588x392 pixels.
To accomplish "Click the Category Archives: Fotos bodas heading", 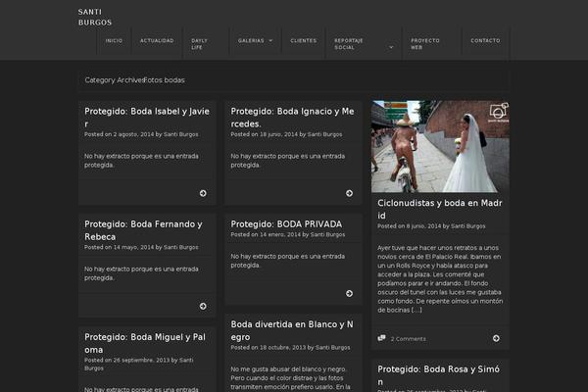I will (x=134, y=80).
